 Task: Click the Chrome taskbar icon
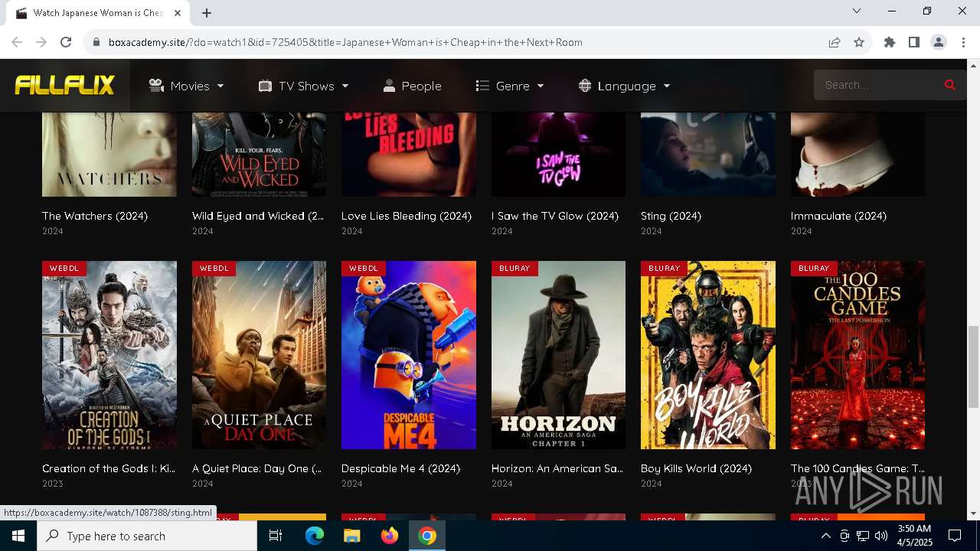tap(427, 536)
